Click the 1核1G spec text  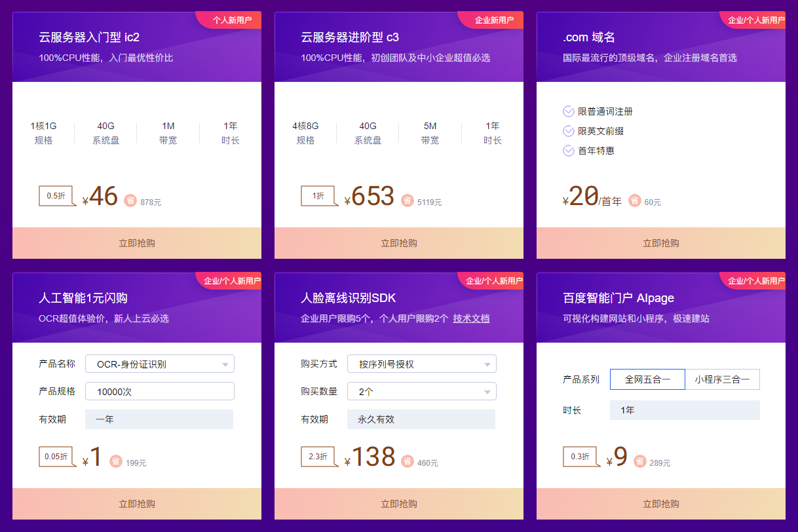[43, 126]
